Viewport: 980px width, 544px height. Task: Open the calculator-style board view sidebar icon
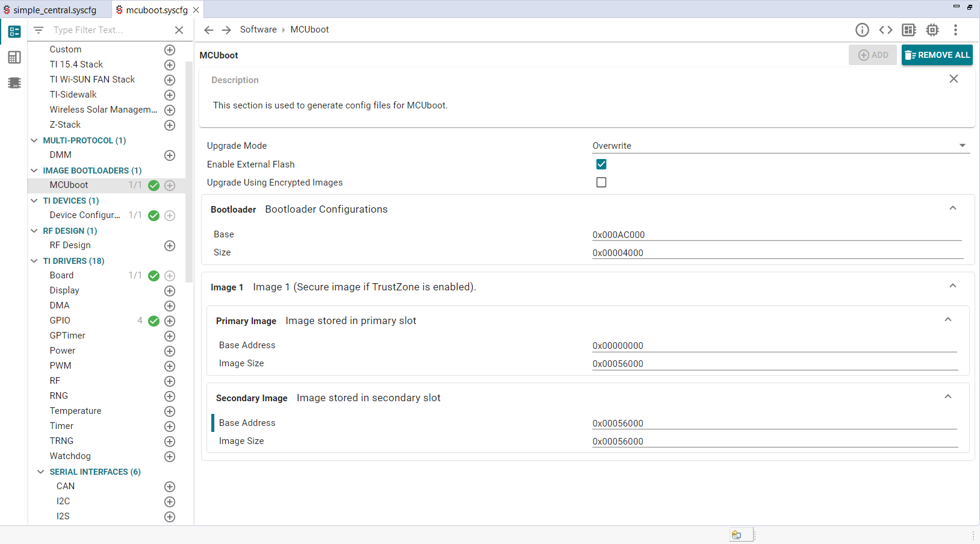(14, 57)
